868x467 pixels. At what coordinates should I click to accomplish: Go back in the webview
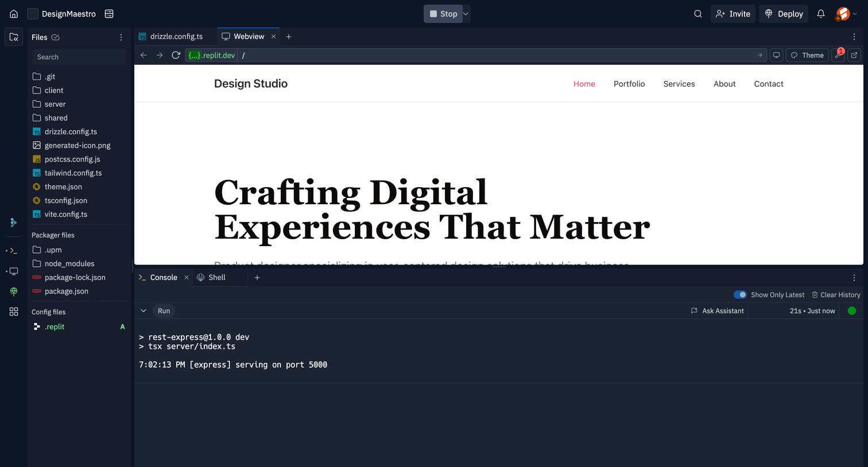point(144,55)
